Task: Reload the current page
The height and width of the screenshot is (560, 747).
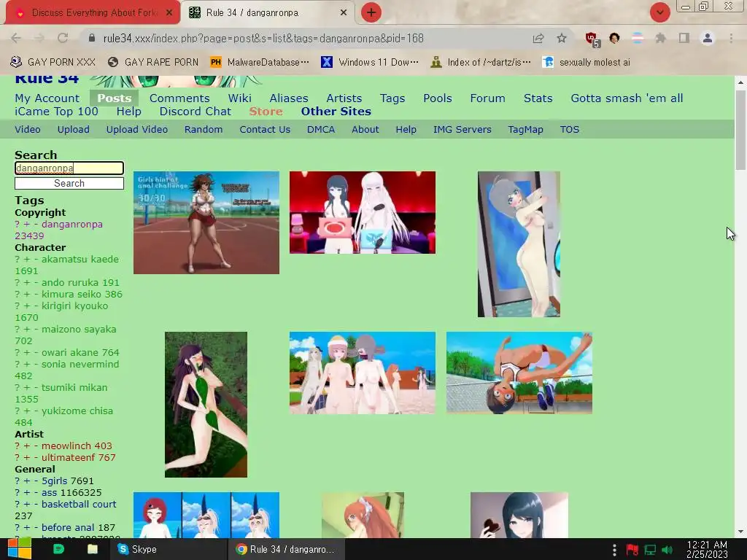Action: coord(63,38)
